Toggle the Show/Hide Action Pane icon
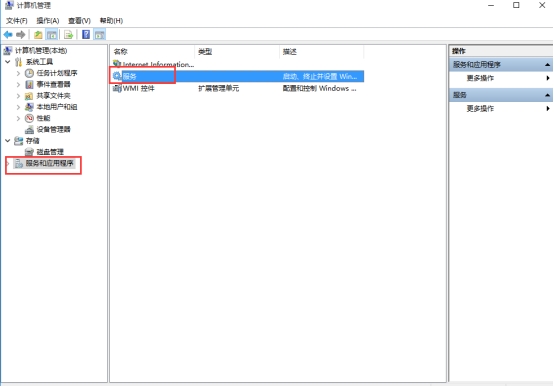Screen dimensions: 554x387 [x=100, y=35]
